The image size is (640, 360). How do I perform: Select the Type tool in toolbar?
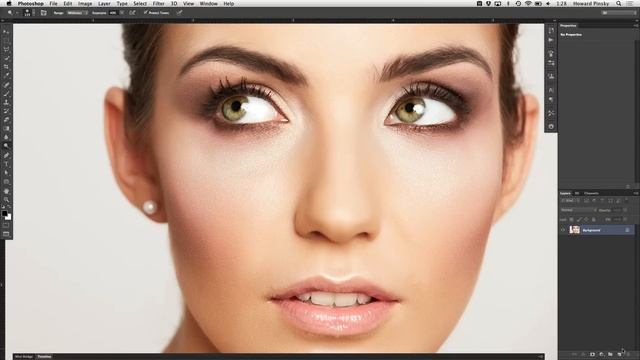[x=6, y=164]
